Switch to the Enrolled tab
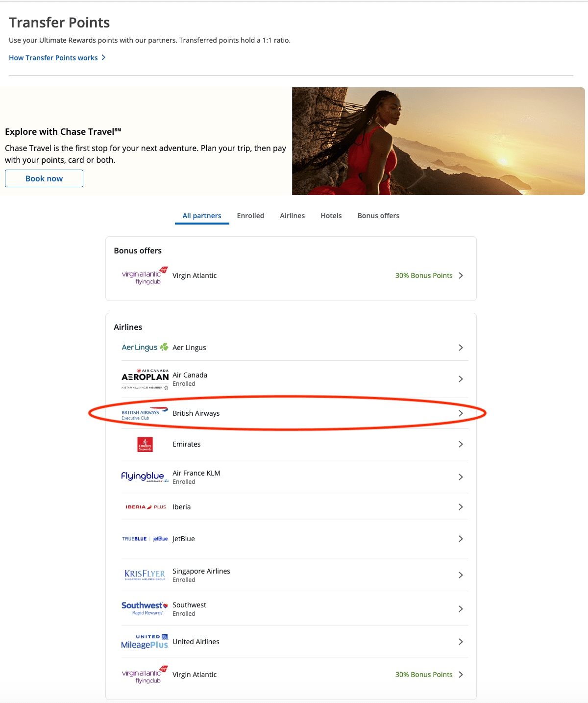This screenshot has width=588, height=703. click(250, 216)
